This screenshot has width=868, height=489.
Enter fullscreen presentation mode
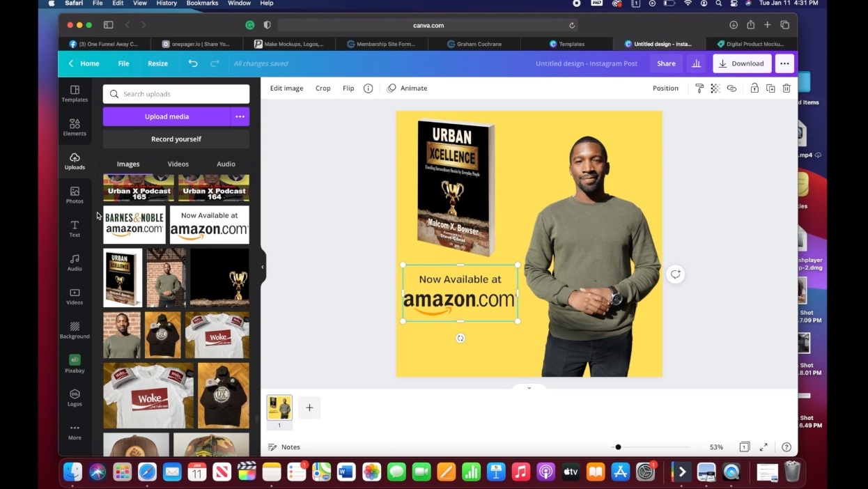click(x=764, y=447)
